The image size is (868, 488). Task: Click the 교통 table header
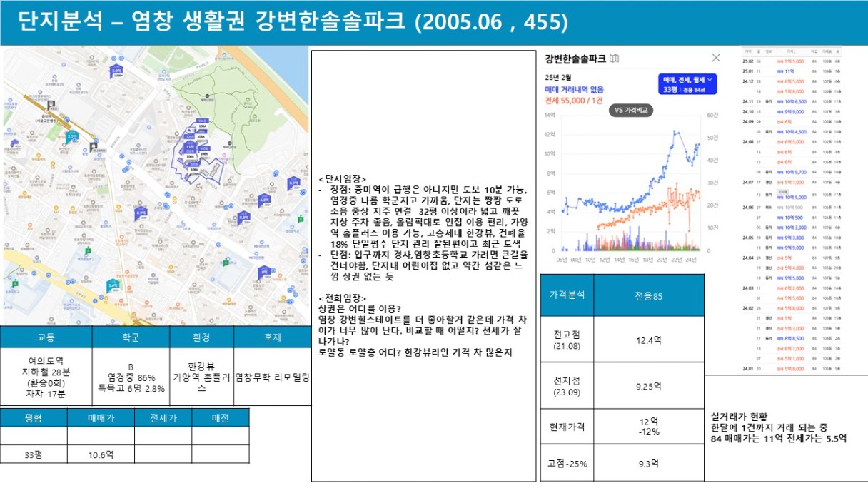tap(46, 336)
